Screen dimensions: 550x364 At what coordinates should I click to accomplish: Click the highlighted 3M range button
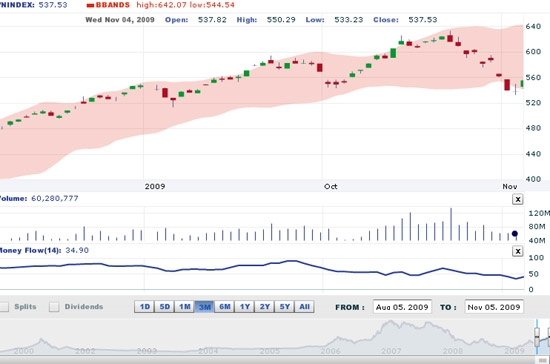[204, 307]
